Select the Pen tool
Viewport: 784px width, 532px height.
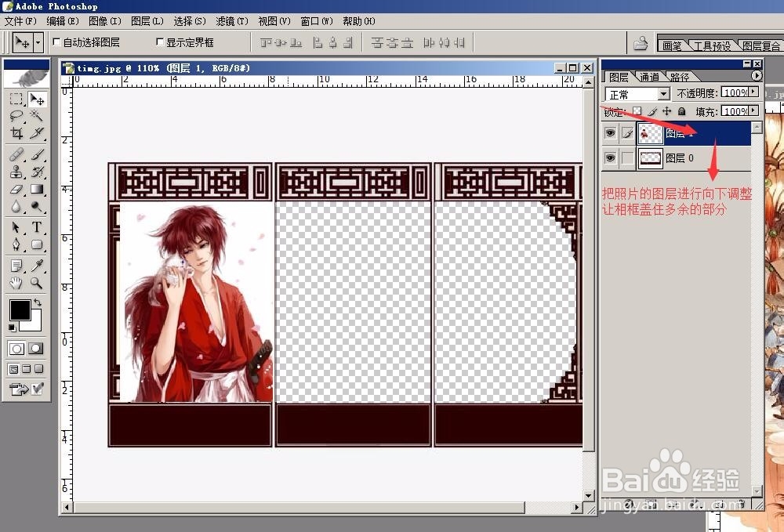(x=16, y=244)
